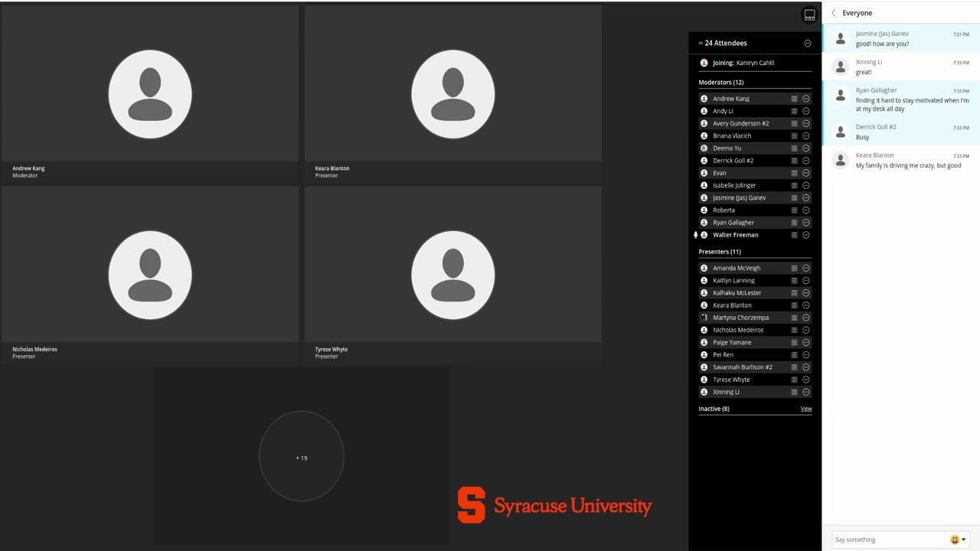Screen dimensions: 980x551
Task: Click Keara Blanton's message about family
Action: [x=909, y=165]
